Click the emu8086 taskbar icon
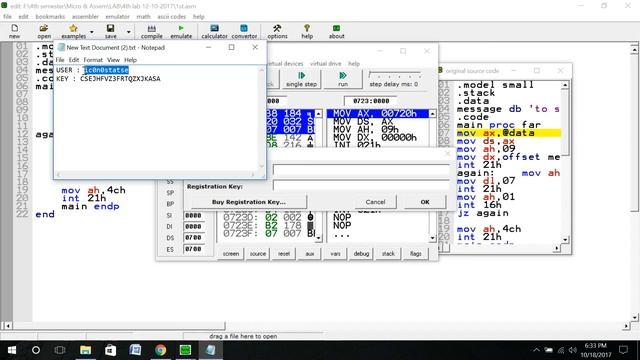 [185, 350]
